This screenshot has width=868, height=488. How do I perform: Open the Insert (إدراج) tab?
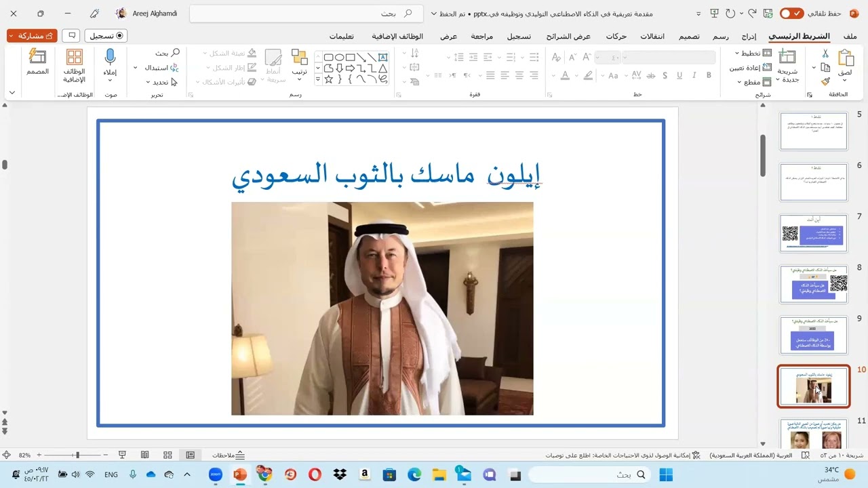pyautogui.click(x=749, y=36)
